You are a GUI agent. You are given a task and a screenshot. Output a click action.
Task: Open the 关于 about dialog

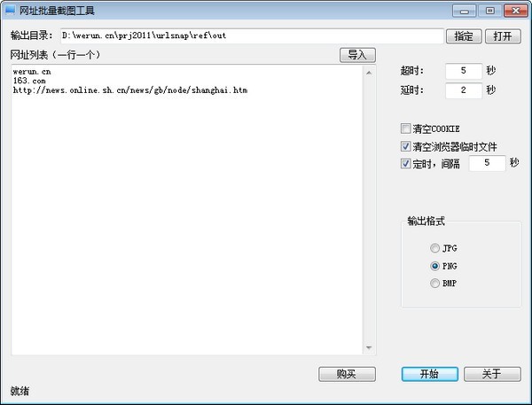click(492, 374)
